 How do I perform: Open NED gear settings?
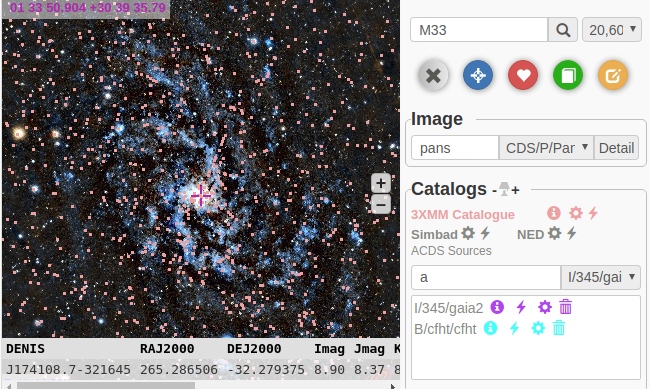(554, 233)
